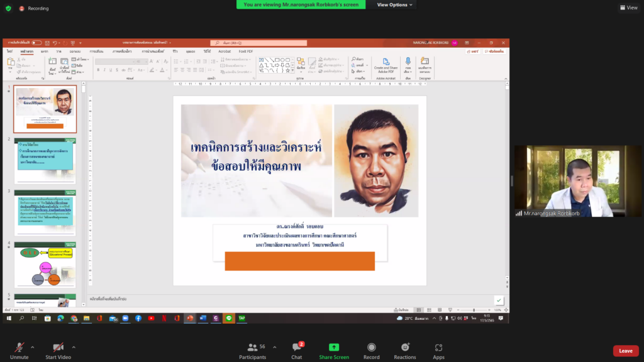This screenshot has height=362, width=644.
Task: Apply Bold formatting to text
Action: coord(97,70)
